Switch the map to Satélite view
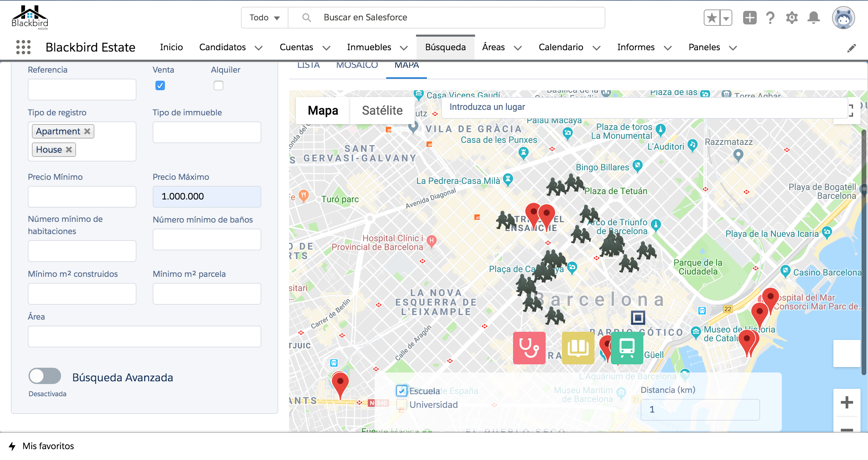868x460 pixels. (382, 110)
